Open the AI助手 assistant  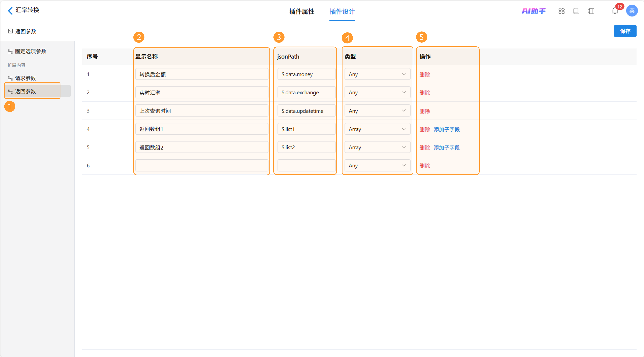click(x=533, y=11)
